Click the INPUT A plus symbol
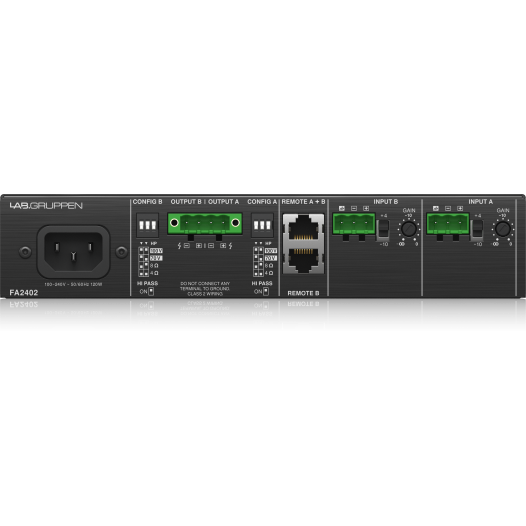Viewport: 526px width, 526px height. click(x=460, y=208)
